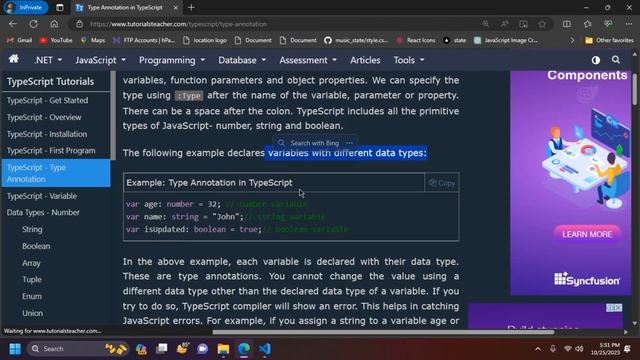Screen dimensions: 640x360
Task: Open the Articles menu item
Action: 365,60
